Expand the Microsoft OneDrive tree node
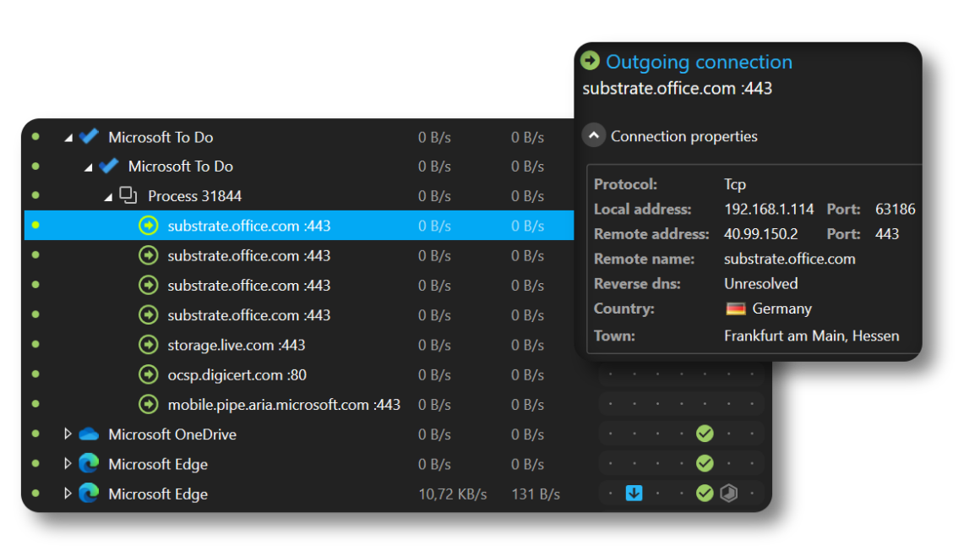This screenshot has height=546, width=980. click(68, 434)
